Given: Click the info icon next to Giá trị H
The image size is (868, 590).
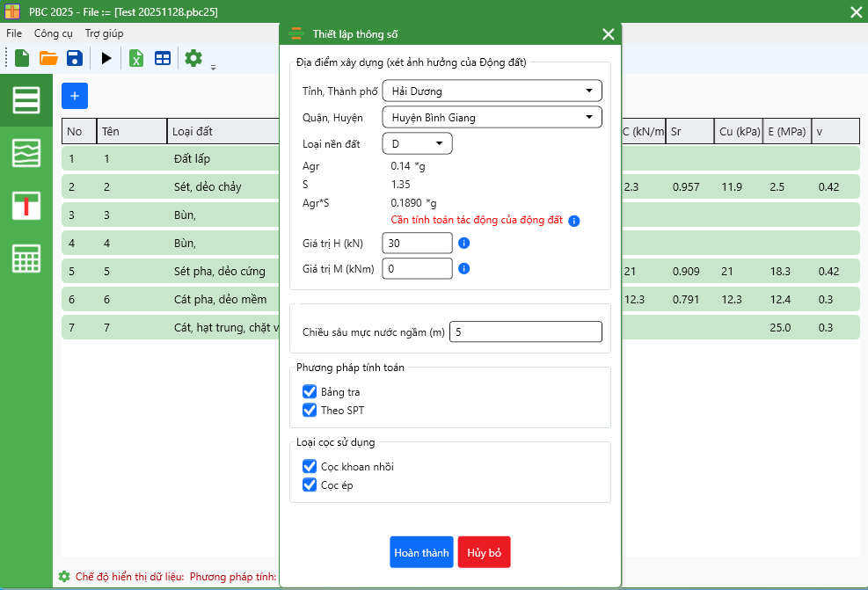Looking at the screenshot, I should click(x=464, y=244).
